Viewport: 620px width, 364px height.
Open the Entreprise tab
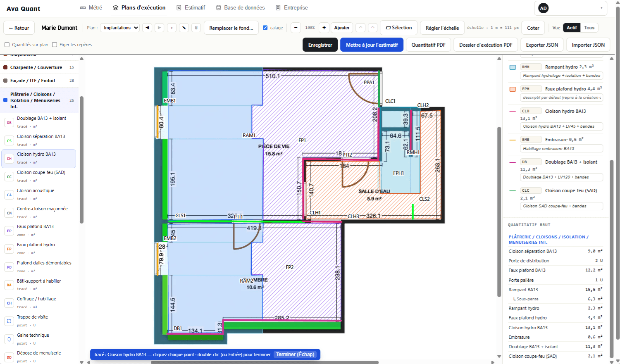coord(292,8)
